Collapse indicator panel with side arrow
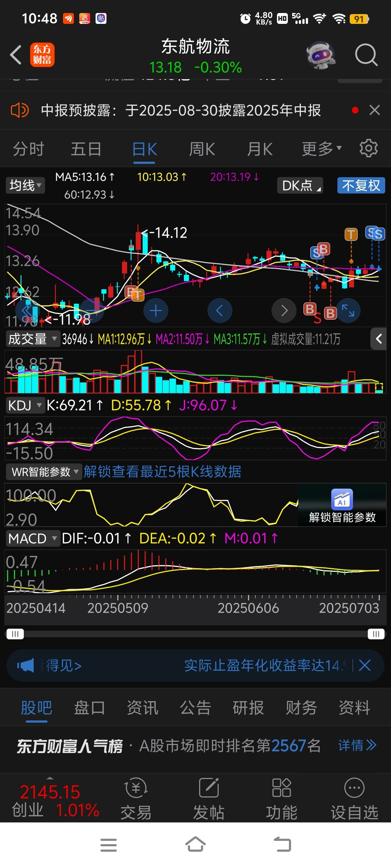Screen dimensions: 391x868 click(379, 339)
